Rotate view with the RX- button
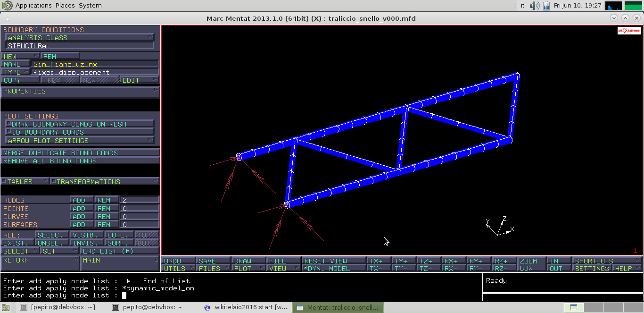The height and width of the screenshot is (313, 644). (454, 269)
